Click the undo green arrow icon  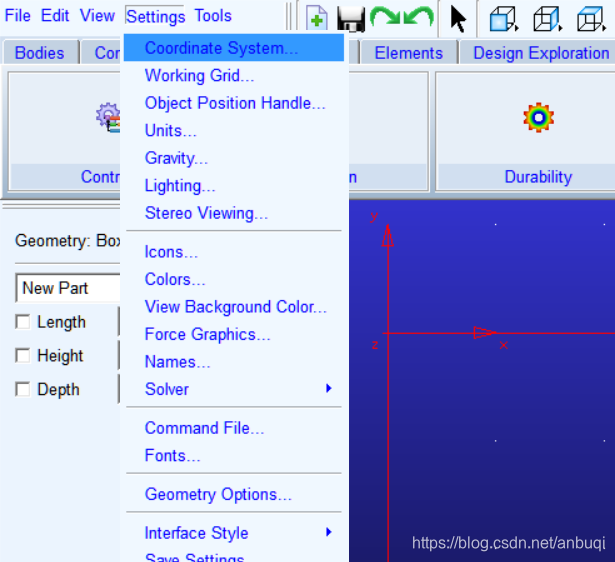point(418,17)
